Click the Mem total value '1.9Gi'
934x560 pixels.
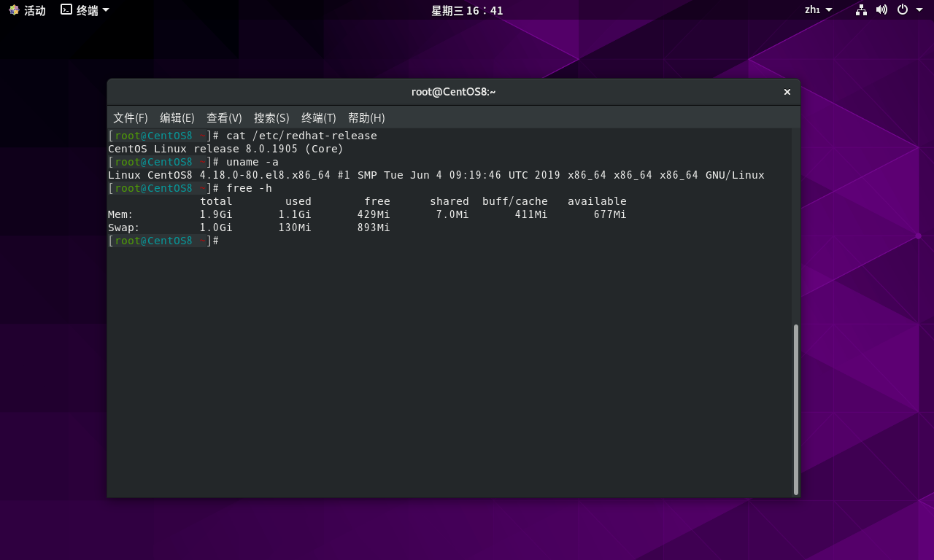(x=216, y=214)
